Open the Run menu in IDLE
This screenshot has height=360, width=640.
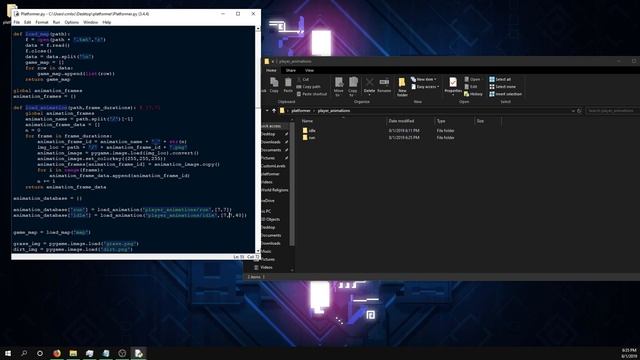coord(56,22)
